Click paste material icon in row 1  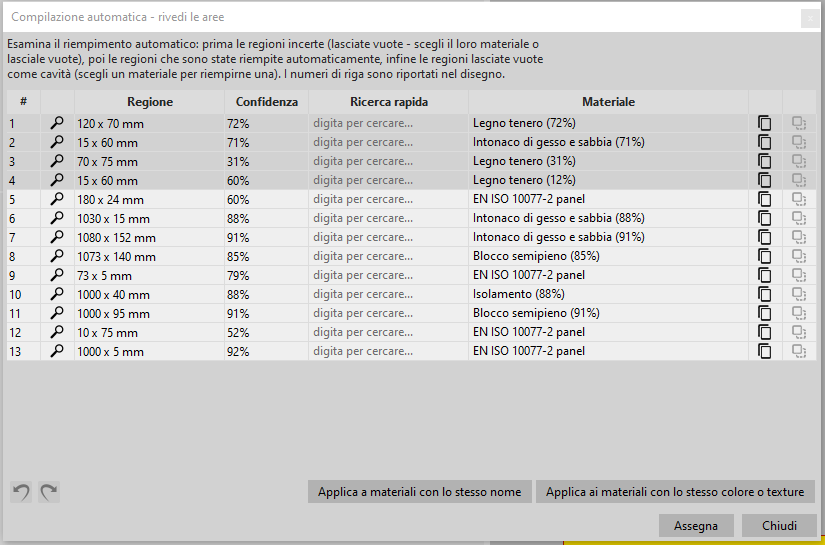799,123
